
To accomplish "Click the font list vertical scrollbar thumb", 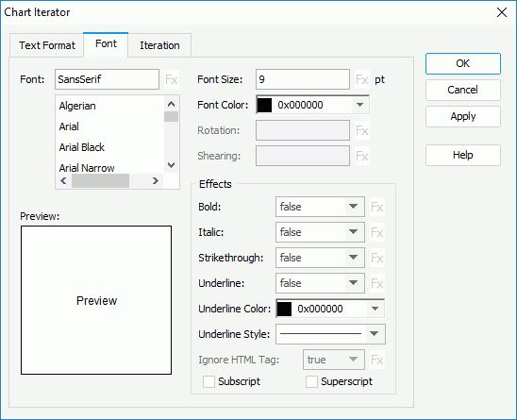I will tap(171, 116).
